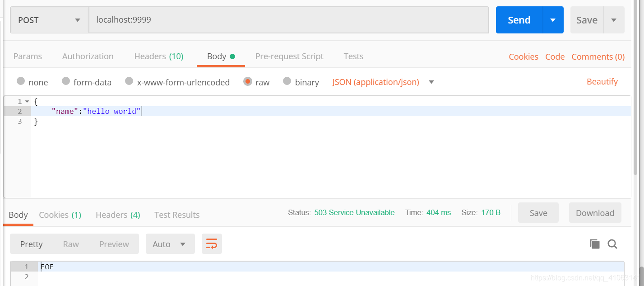This screenshot has width=644, height=286.
Task: Open the Pre-request Script tab
Action: point(289,56)
